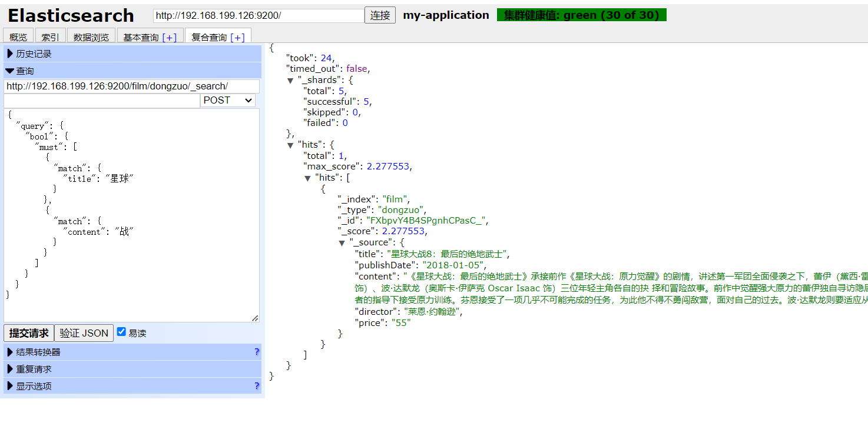Image resolution: width=868 pixels, height=436 pixels.
Task: Collapse the _source JSON node
Action: tap(342, 243)
